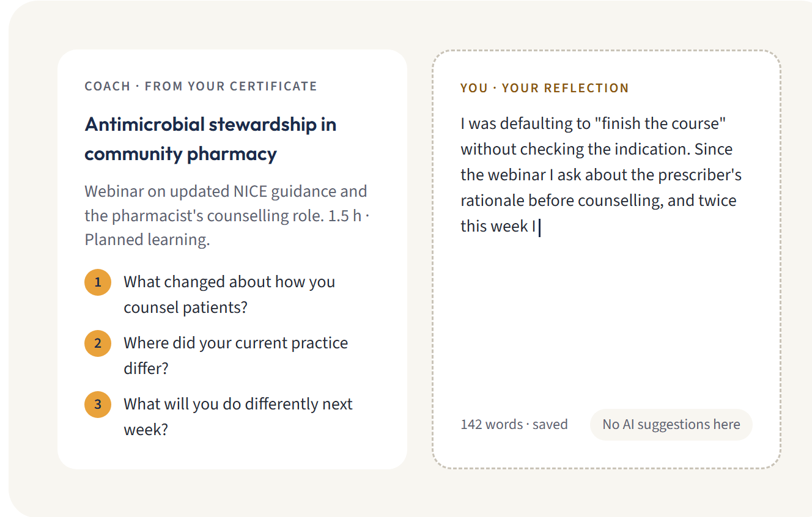The image size is (812, 517).
Task: Place cursor after 'this week I' in reflection
Action: [x=539, y=227]
